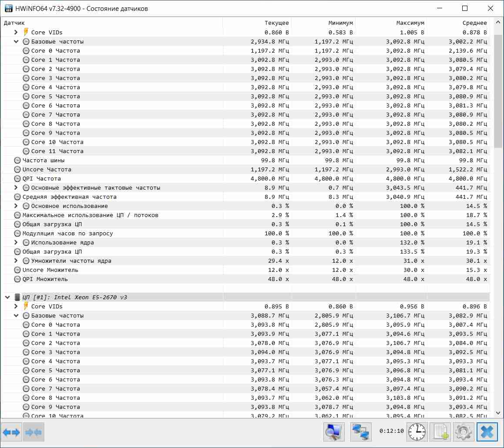Click the clock icon of Средняя эффективная частота
Screen dimensions: 504x448
pos(17,197)
